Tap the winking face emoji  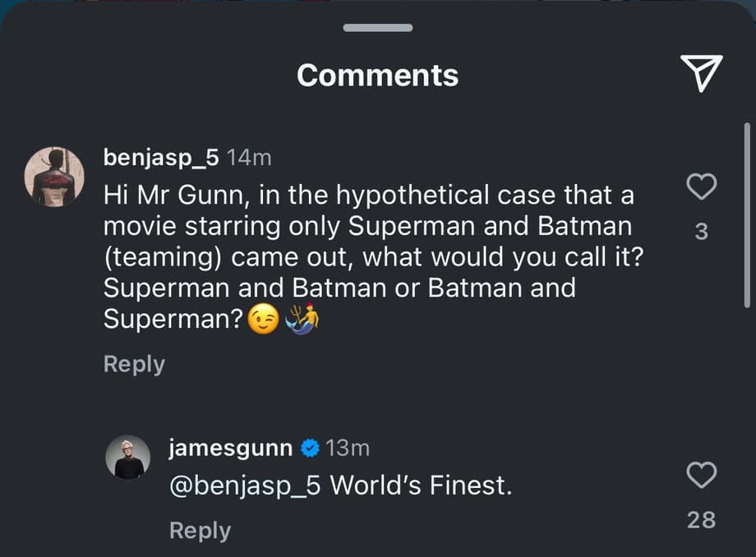[x=263, y=319]
